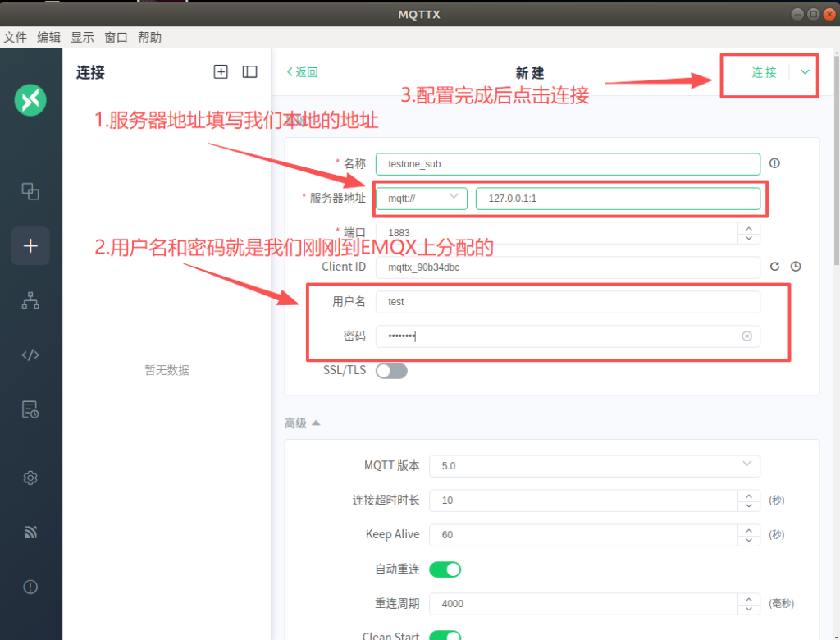Open the Connections page icon in sidebar
The height and width of the screenshot is (640, 840).
click(x=30, y=191)
